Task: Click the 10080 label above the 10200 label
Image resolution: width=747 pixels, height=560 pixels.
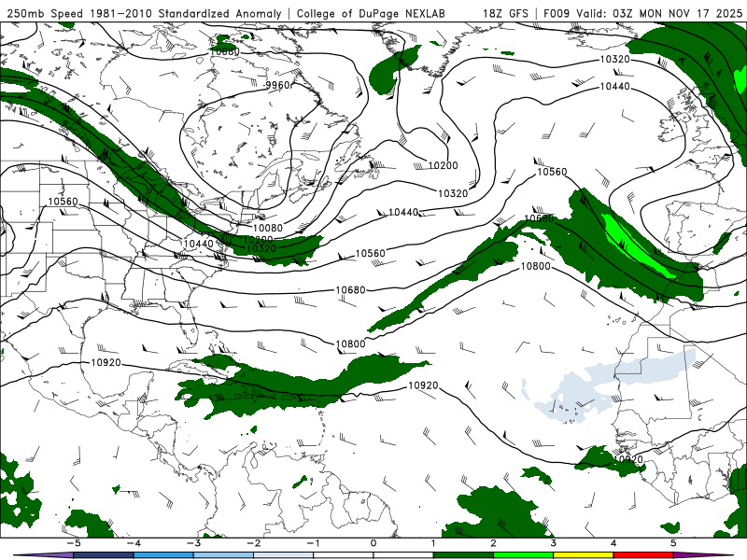Action: pyautogui.click(x=267, y=228)
